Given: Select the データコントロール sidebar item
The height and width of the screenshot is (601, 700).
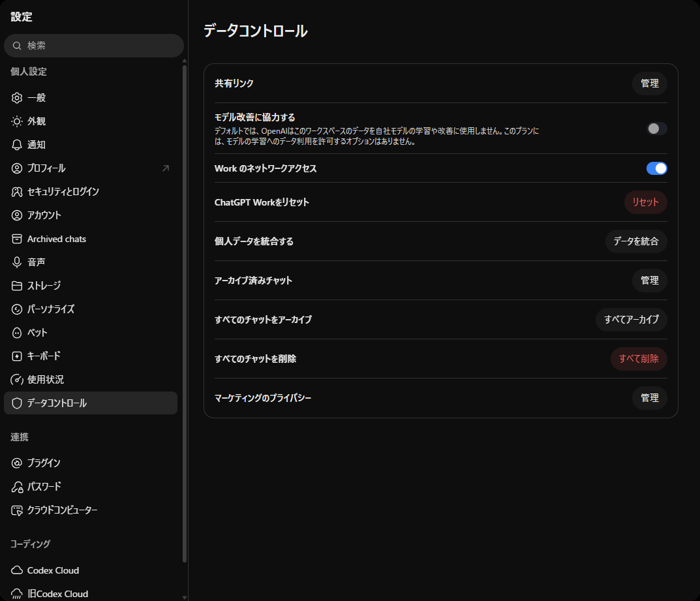Looking at the screenshot, I should point(91,403).
